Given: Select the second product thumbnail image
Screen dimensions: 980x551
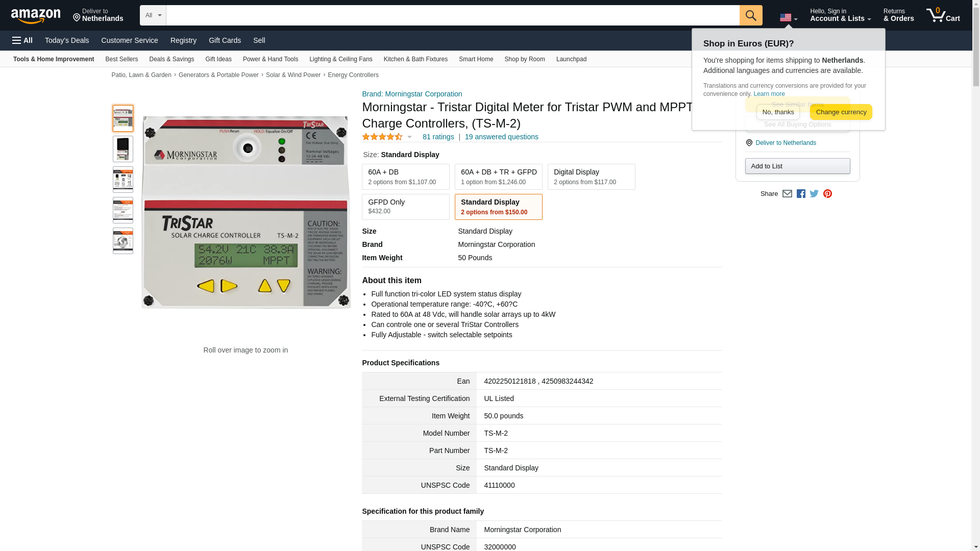Looking at the screenshot, I should (123, 149).
